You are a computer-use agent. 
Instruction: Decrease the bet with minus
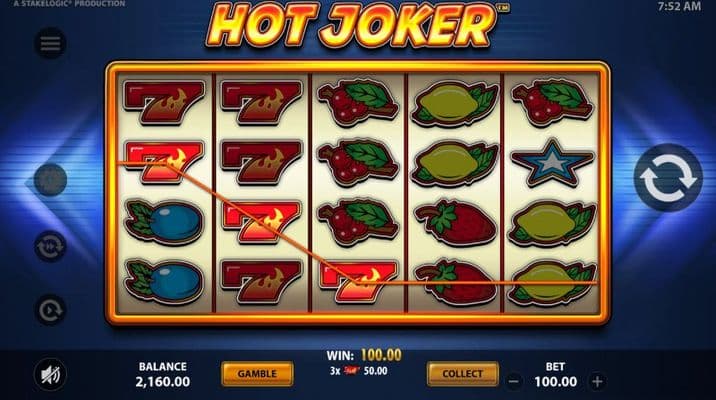pyautogui.click(x=513, y=381)
